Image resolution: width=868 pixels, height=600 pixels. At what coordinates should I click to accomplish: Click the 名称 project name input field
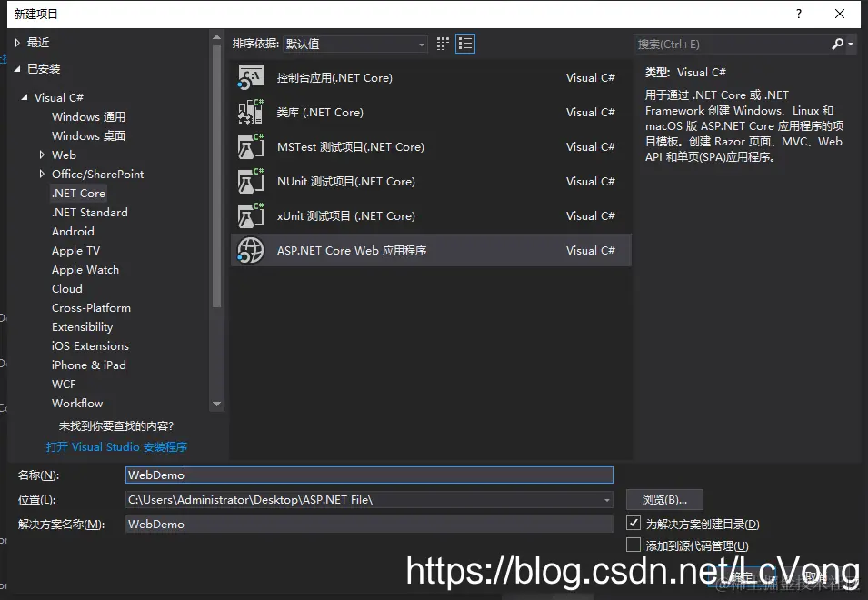click(x=369, y=475)
